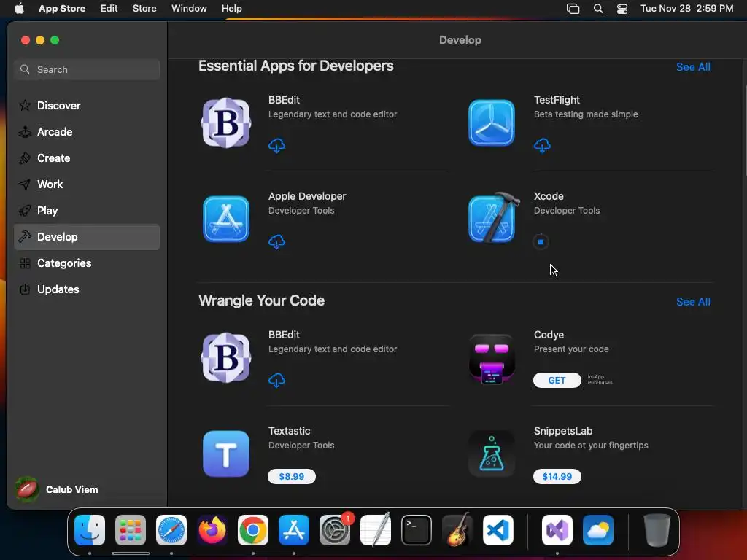Viewport: 747px width, 560px height.
Task: Go to Play in sidebar
Action: [87, 211]
